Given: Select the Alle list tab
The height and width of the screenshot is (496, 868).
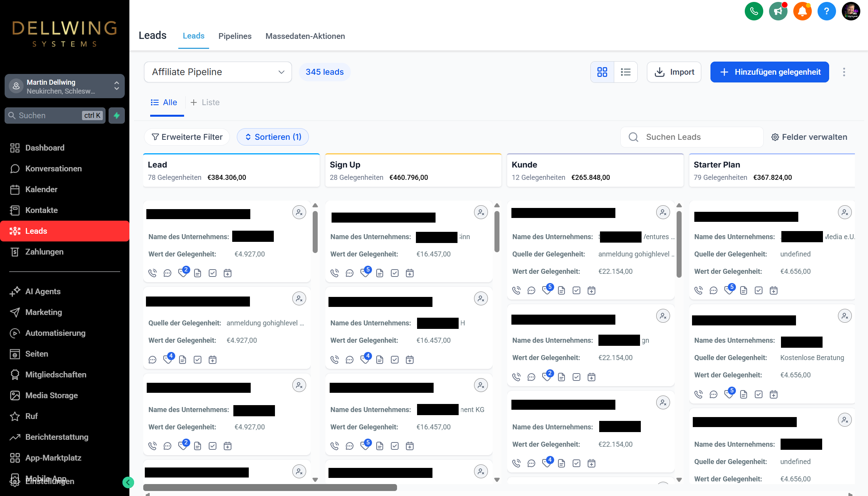Looking at the screenshot, I should click(x=164, y=102).
